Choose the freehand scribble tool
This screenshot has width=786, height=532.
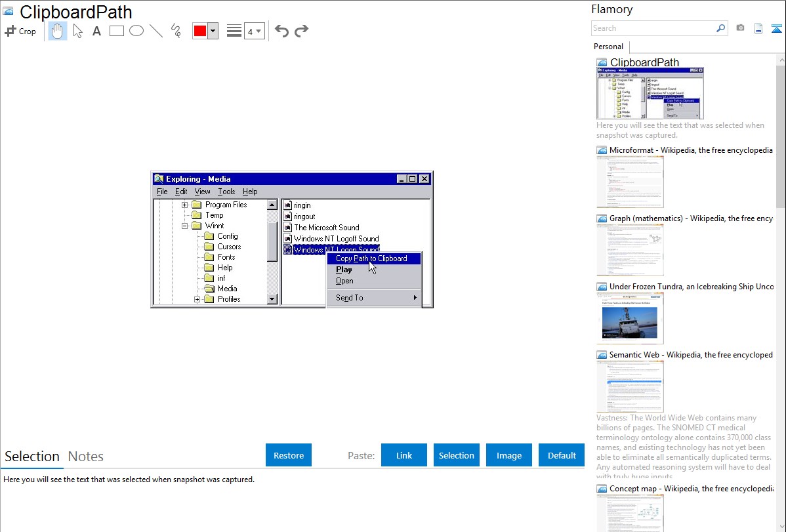176,31
